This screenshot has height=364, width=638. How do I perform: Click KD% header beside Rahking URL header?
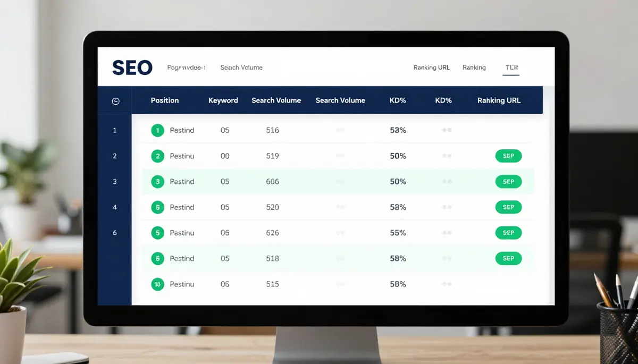[x=443, y=100]
